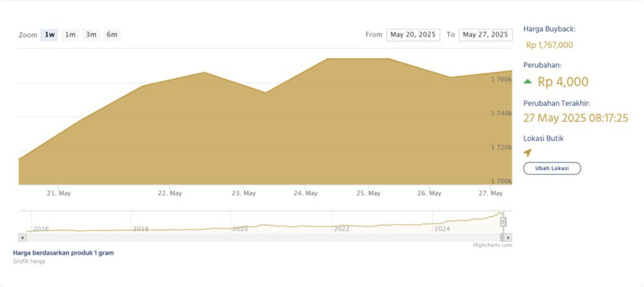Click the navigator scrollbar right arrow

coord(508,238)
